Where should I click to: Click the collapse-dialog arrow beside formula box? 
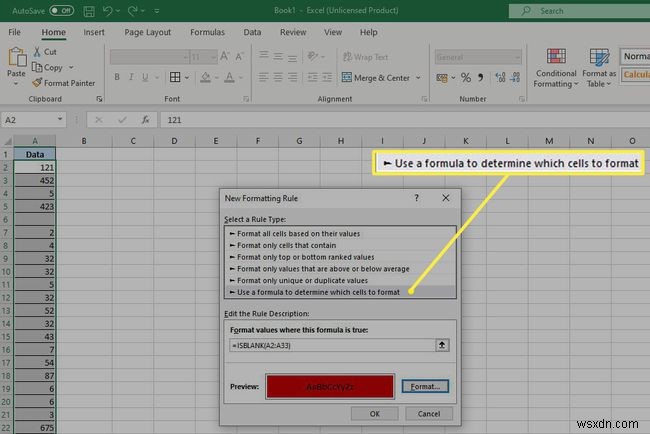(442, 345)
